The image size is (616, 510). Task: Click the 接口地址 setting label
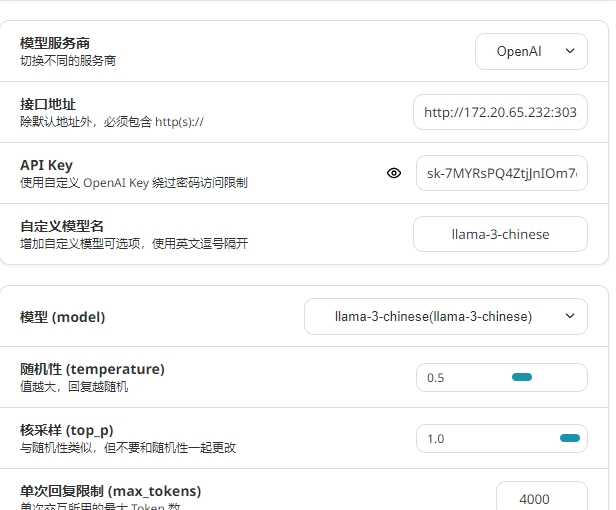tap(48, 104)
